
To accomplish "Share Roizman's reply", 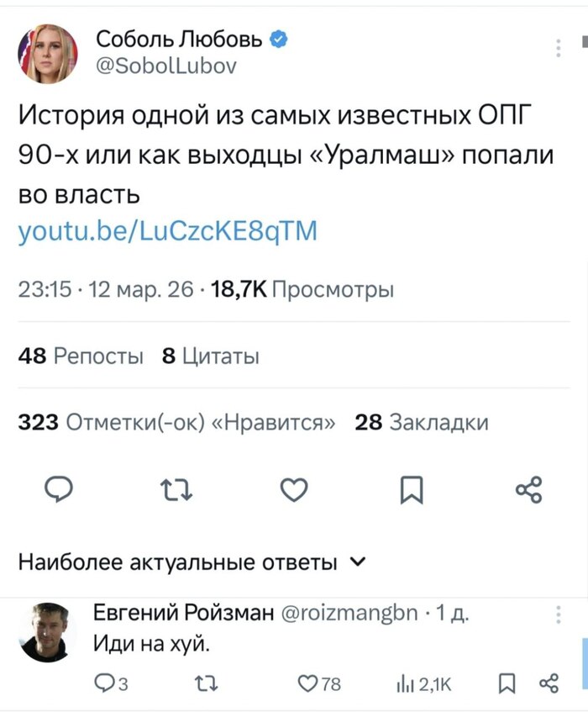I will [x=548, y=683].
